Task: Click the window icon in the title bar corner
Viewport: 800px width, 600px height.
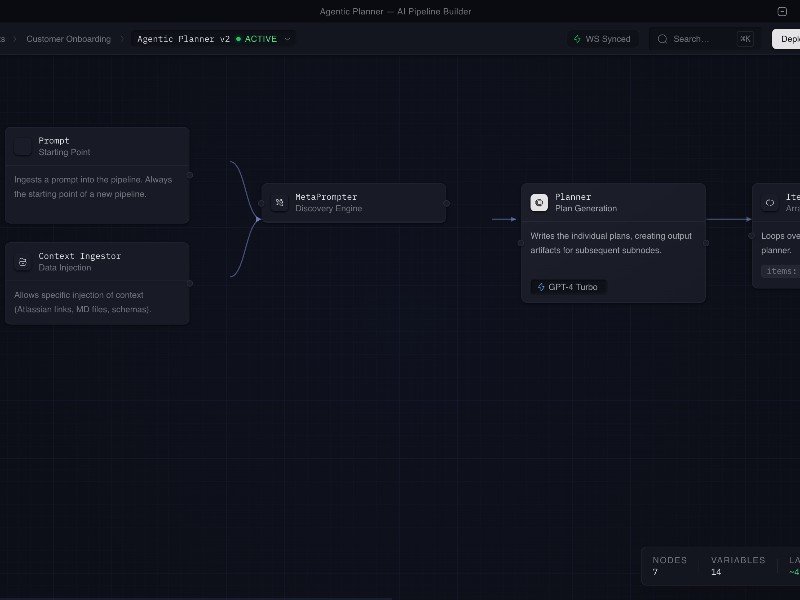Action: [x=782, y=11]
